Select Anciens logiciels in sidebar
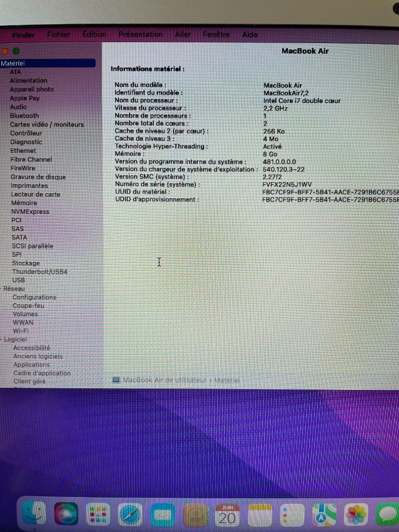Viewport: 399px width, 532px height. 38,356
